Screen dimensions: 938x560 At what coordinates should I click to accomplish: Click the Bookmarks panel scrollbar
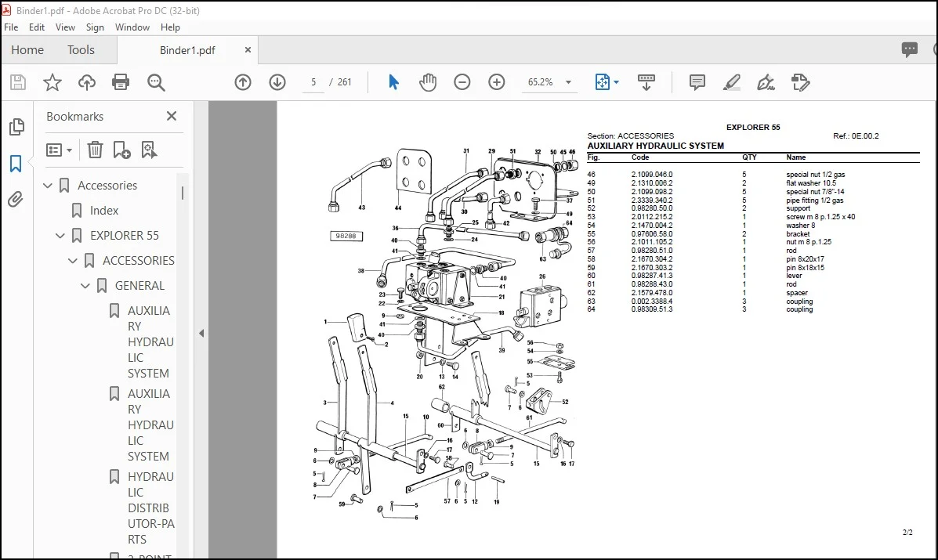click(183, 193)
